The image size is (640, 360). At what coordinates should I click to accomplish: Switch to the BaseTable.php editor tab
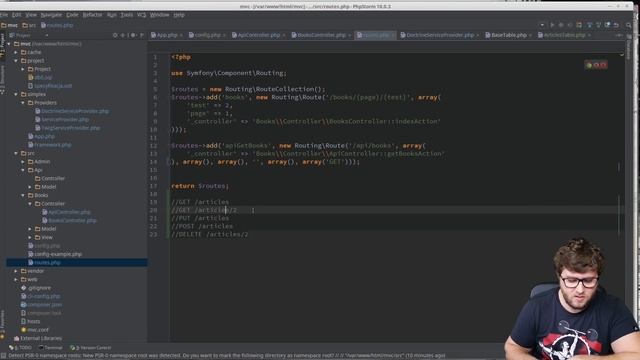tap(509, 35)
